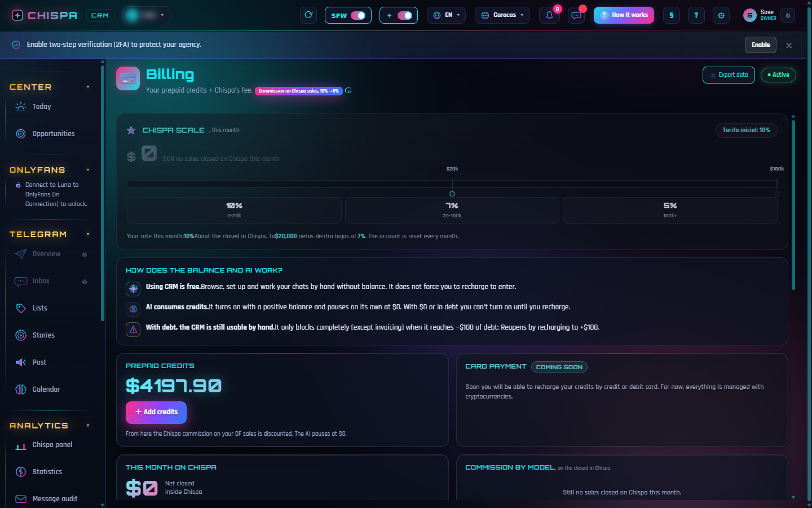Collapse the TELEGRAM sidebar section

point(88,234)
